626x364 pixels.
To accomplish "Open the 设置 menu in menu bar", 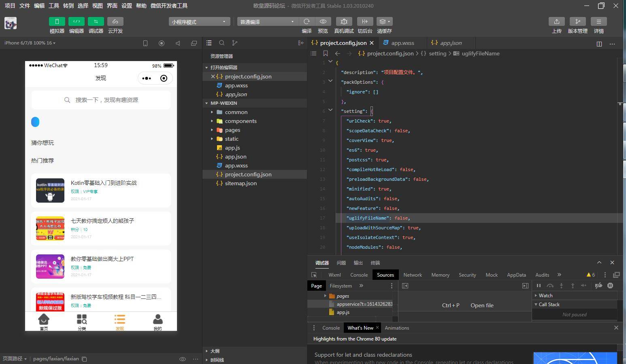I will tap(127, 6).
